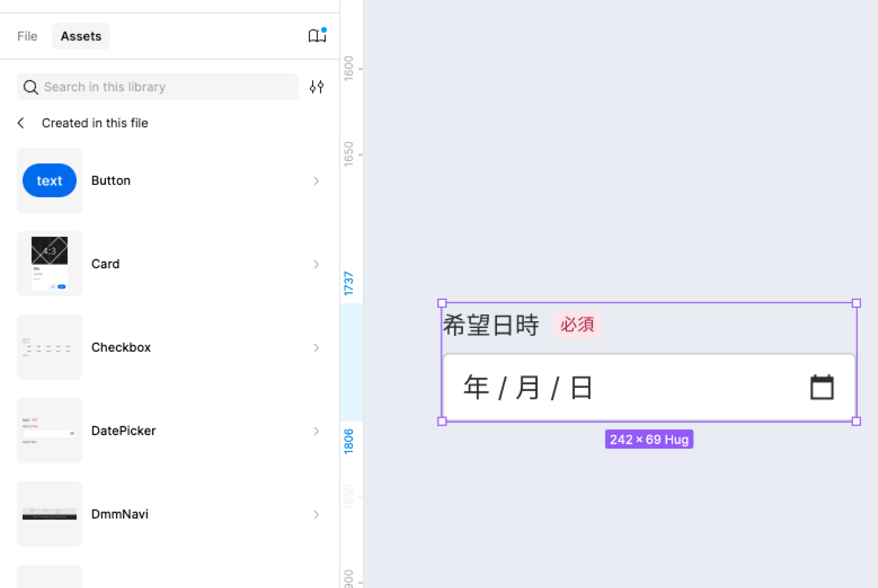Expand the Button component chevron
The height and width of the screenshot is (588, 878).
point(317,181)
